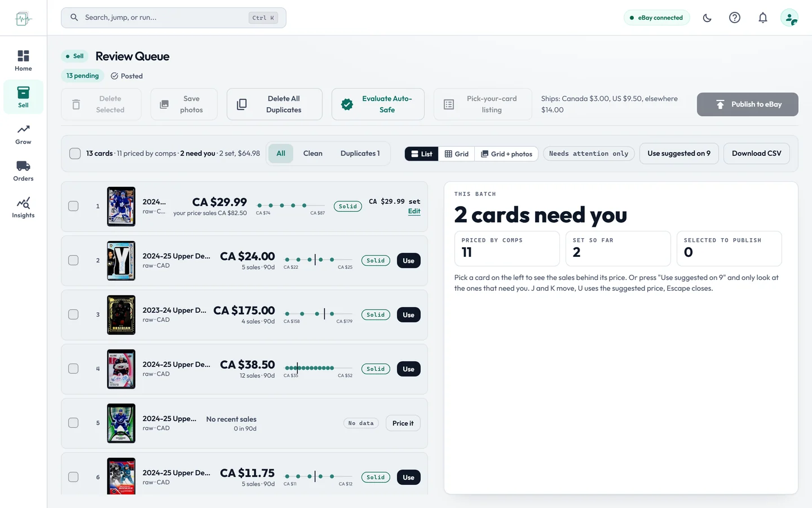
Task: Click the Delete Selected trash button
Action: [101, 104]
